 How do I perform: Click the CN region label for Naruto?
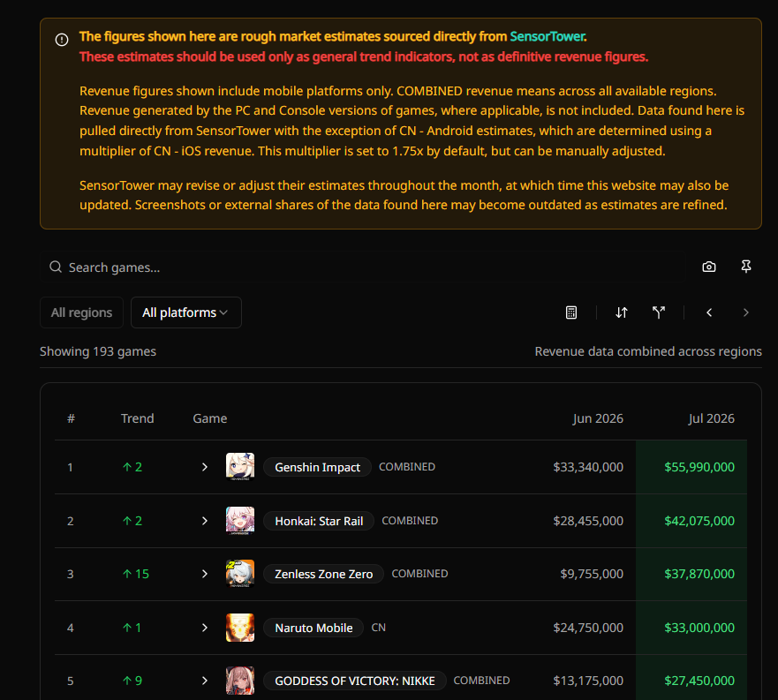pos(378,628)
